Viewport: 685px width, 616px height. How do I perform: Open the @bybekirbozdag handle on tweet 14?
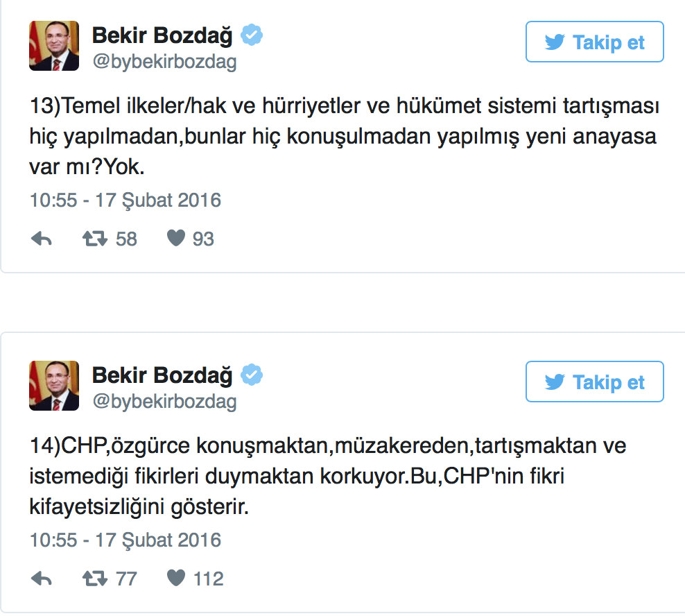(x=164, y=401)
